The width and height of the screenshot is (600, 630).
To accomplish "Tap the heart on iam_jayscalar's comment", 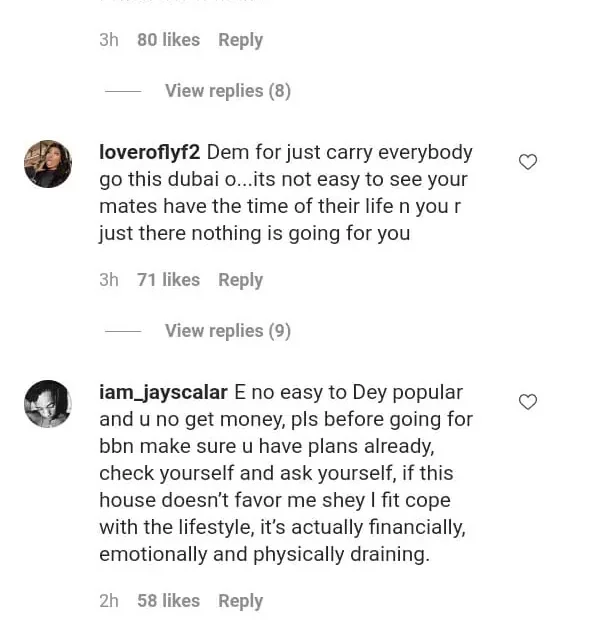I will tap(528, 402).
